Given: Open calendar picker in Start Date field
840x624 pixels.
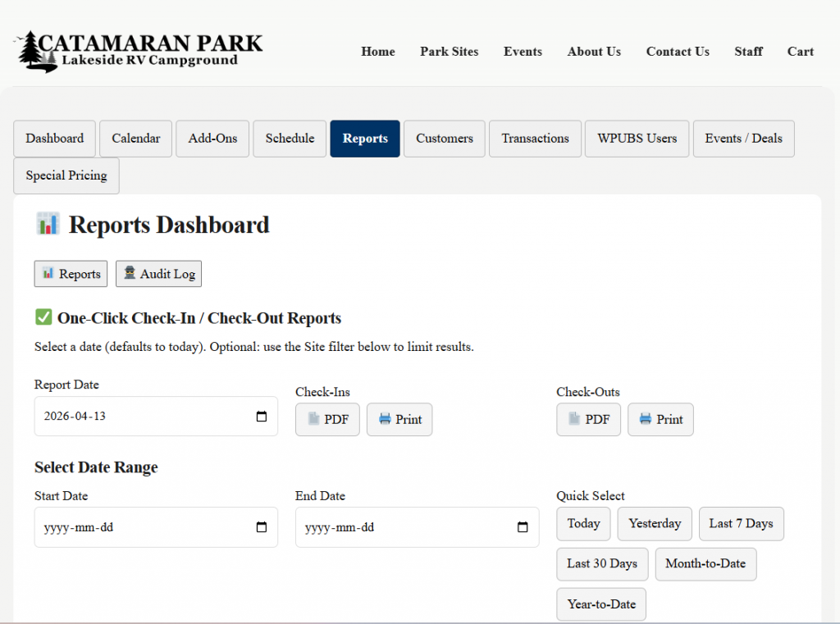Looking at the screenshot, I should (262, 528).
